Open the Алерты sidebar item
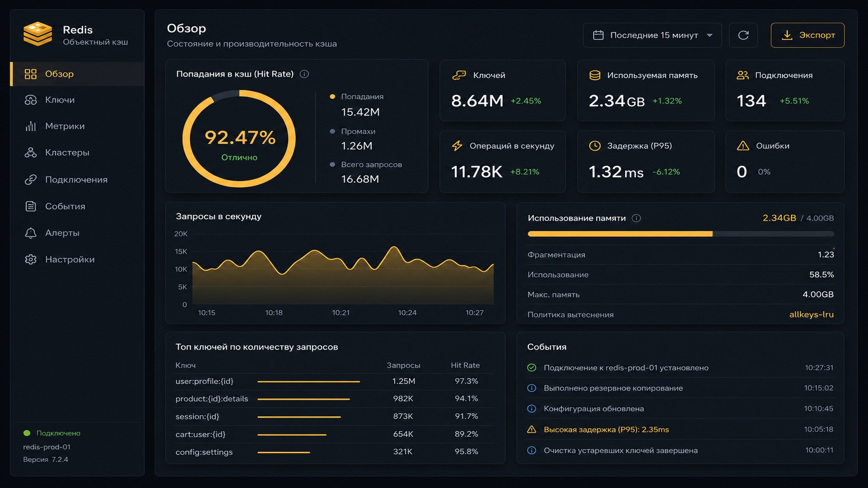 (77, 233)
